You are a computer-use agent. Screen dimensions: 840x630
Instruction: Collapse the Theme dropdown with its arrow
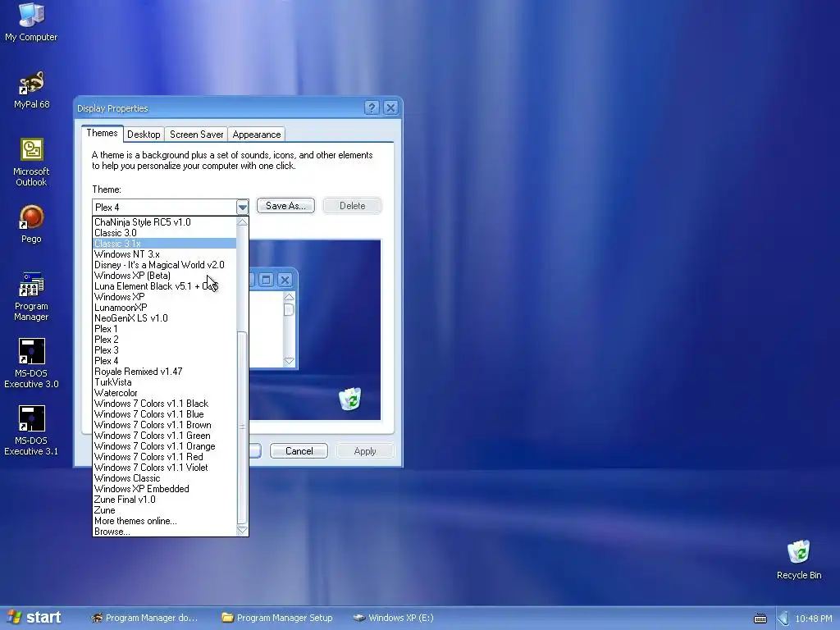tap(242, 207)
